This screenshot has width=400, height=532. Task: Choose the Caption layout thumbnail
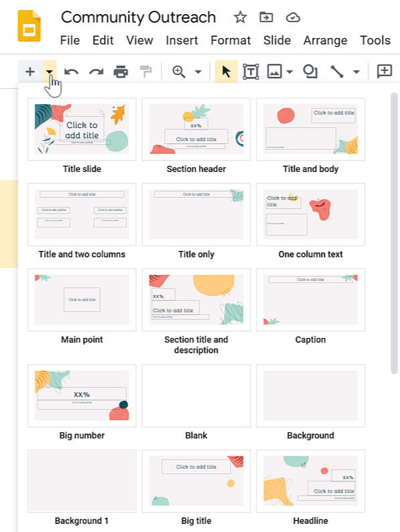click(x=311, y=300)
